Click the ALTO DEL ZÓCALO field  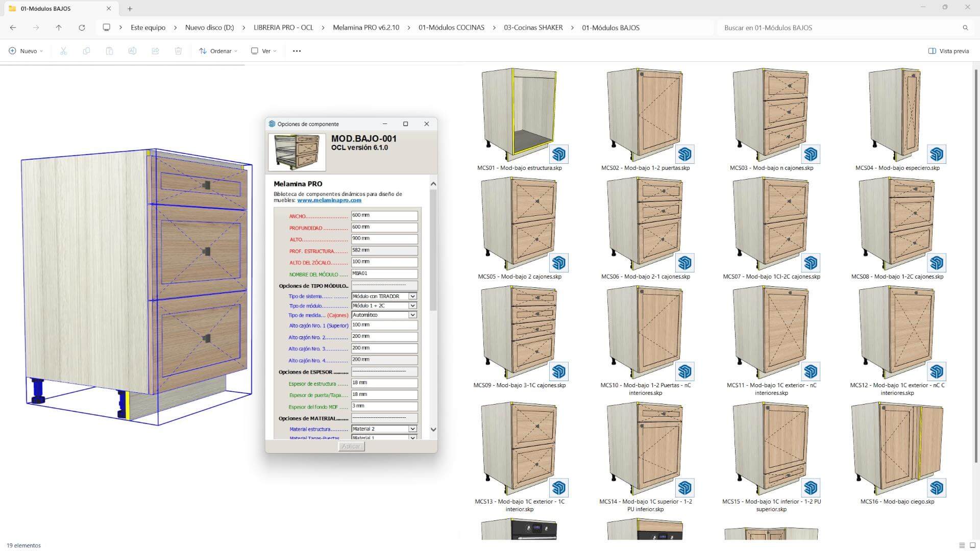coord(384,262)
